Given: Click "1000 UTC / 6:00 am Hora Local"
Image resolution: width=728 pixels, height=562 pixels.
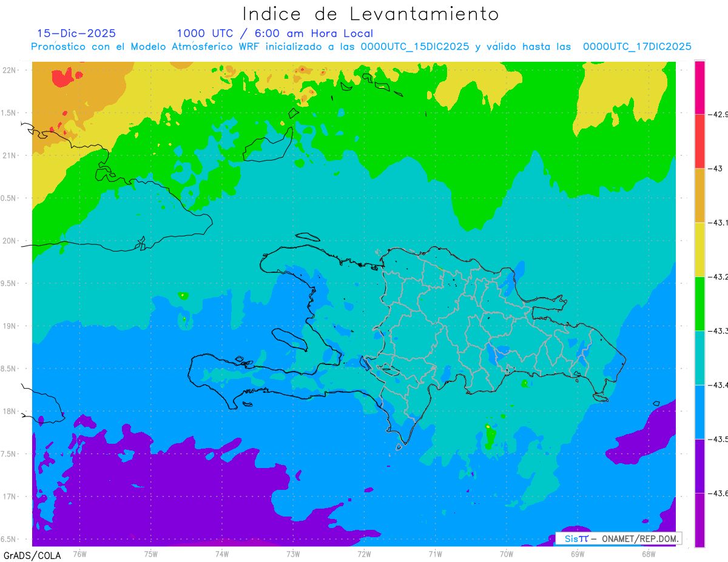Looking at the screenshot, I should (x=275, y=33).
